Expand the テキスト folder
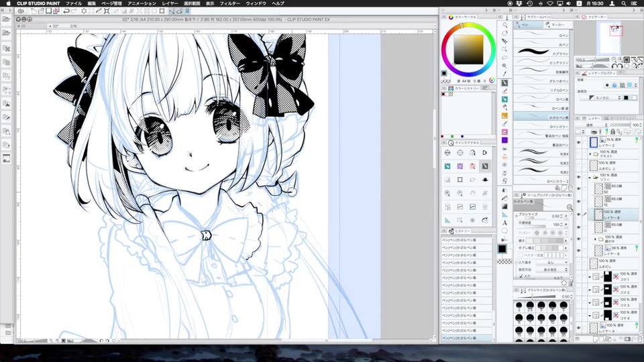The image size is (644, 362). [x=590, y=154]
